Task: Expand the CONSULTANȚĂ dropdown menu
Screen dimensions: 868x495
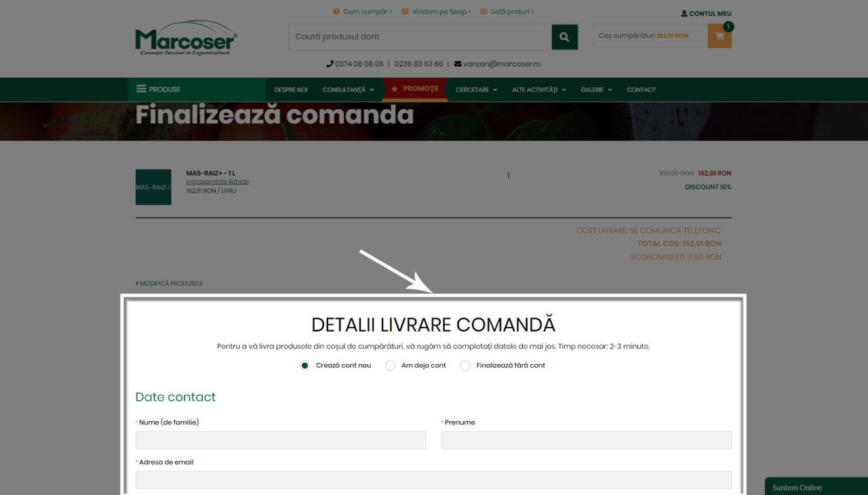Action: (348, 90)
